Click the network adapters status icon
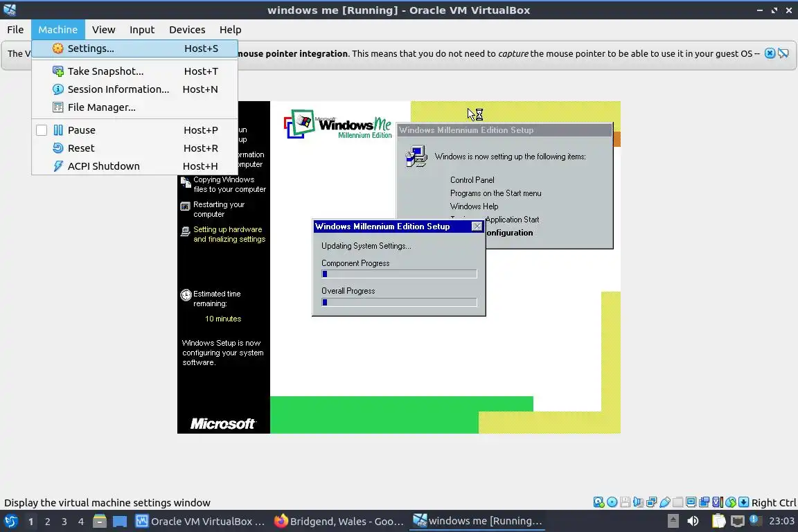798x532 pixels. tap(651, 502)
